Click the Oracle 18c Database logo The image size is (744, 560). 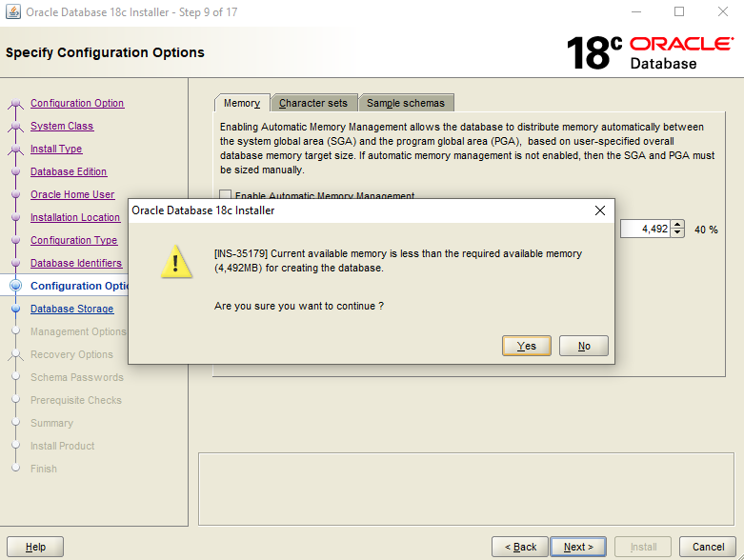coord(650,52)
